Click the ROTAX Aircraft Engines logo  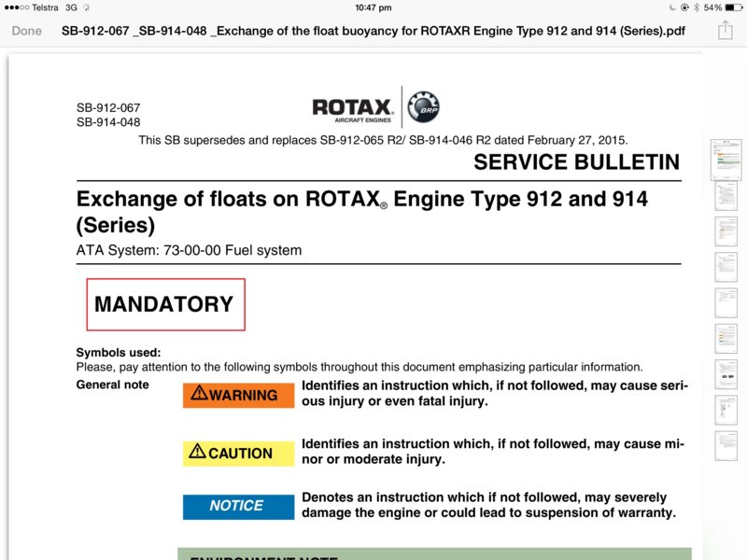353,109
